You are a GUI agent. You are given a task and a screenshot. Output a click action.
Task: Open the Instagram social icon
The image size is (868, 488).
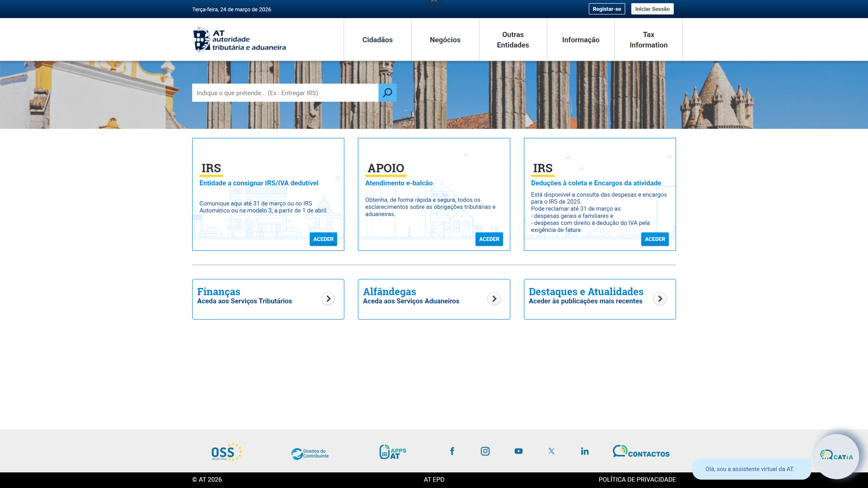[485, 451]
